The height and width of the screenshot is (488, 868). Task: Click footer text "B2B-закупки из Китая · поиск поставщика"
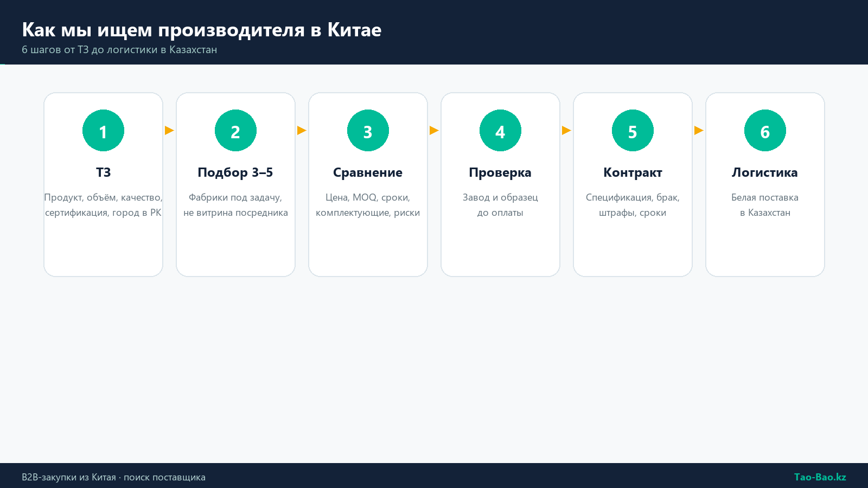coord(113,477)
